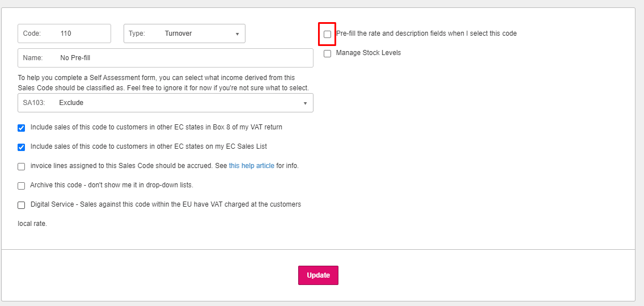The width and height of the screenshot is (644, 306).
Task: Open 'this help article' link
Action: pos(251,166)
